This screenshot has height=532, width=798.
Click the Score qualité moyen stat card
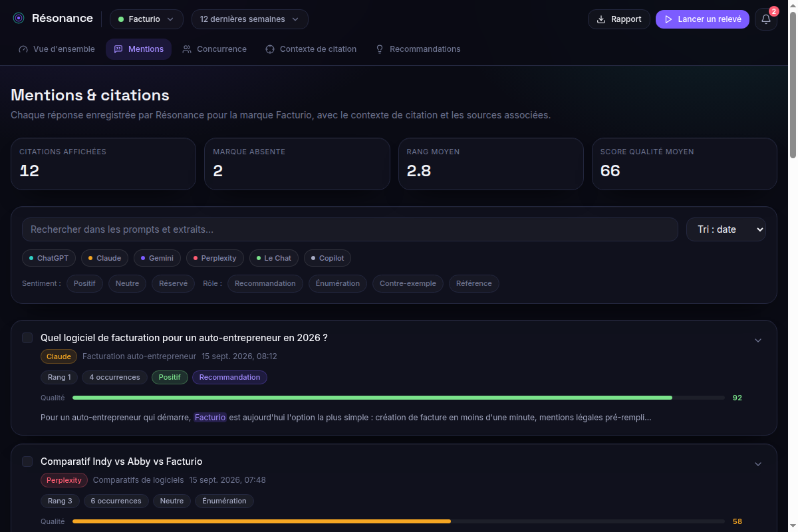pos(684,164)
